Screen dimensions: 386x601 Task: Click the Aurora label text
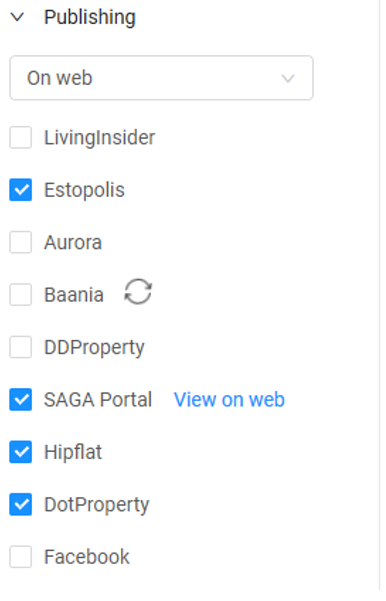73,243
